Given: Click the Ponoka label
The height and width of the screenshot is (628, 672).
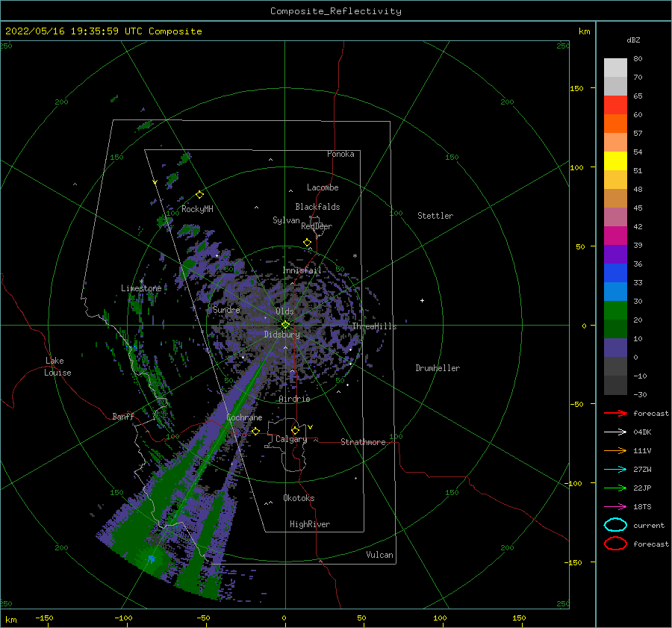Looking at the screenshot, I should point(340,154).
